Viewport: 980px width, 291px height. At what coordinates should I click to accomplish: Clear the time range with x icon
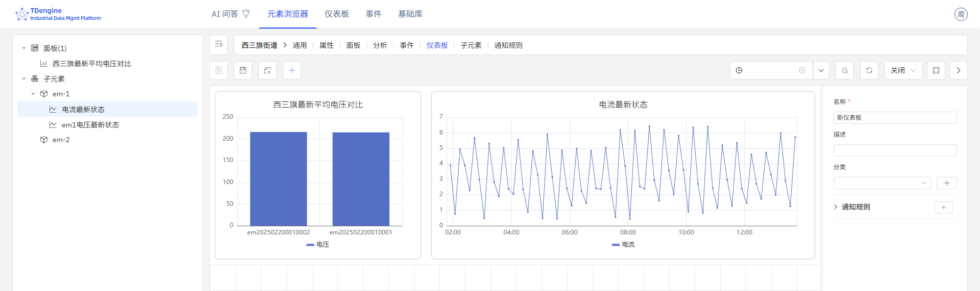pos(802,70)
